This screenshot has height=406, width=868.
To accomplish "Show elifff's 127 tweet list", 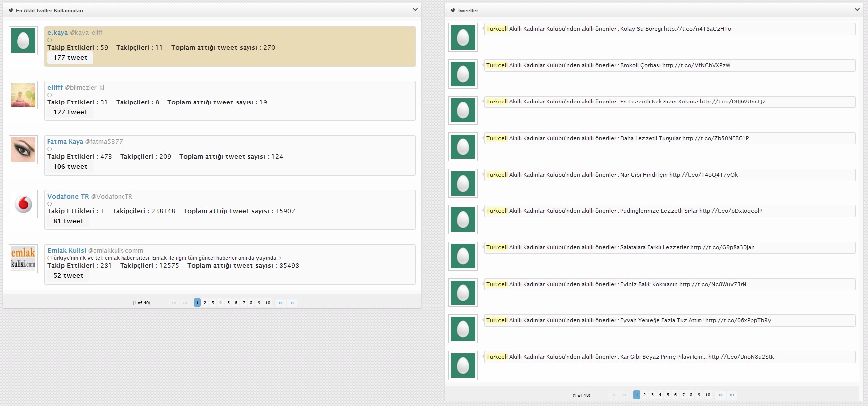I will (70, 112).
